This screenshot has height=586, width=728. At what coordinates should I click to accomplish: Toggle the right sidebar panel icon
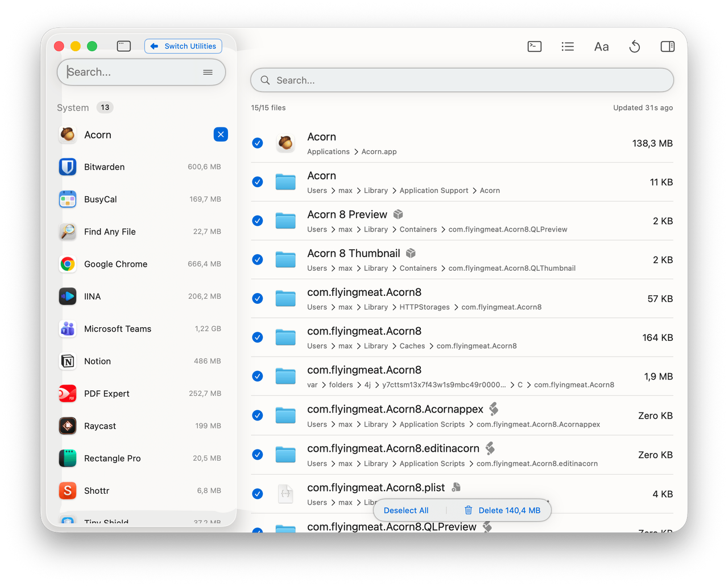[668, 47]
